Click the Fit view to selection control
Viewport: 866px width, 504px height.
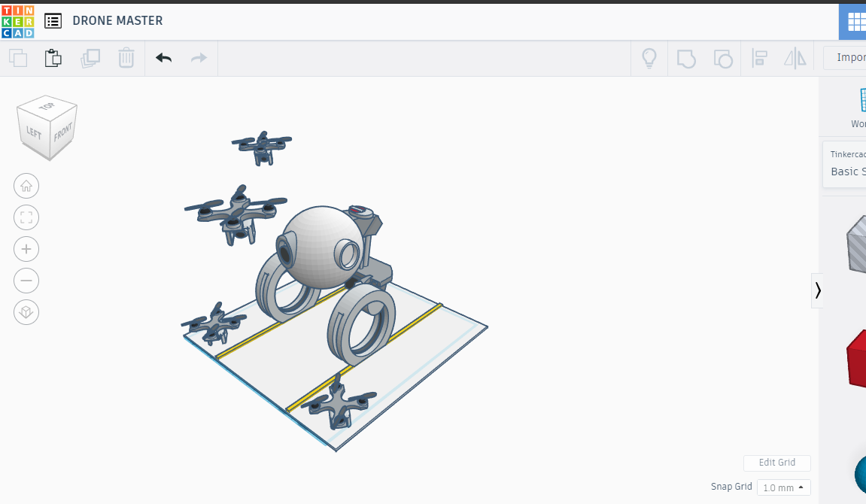click(26, 217)
